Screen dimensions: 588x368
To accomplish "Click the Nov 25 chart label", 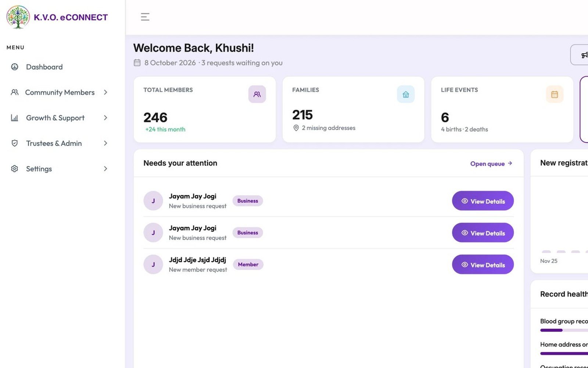I will (549, 261).
